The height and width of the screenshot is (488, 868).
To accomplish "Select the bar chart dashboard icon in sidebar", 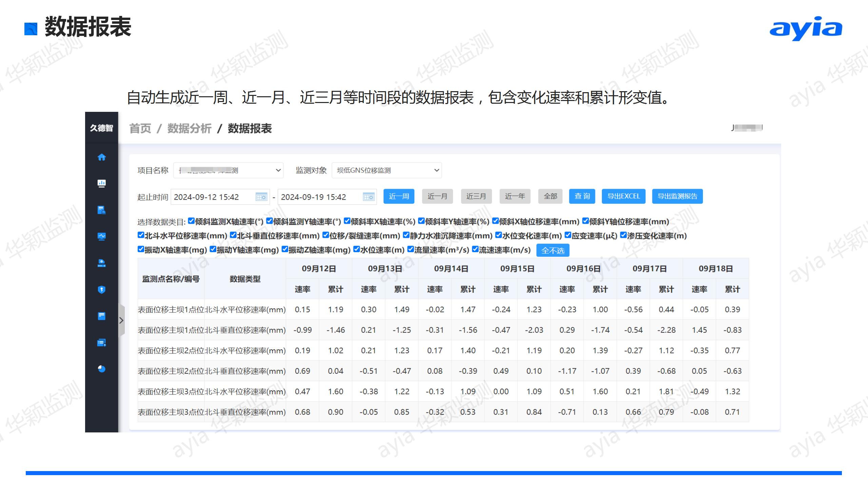I will 102,183.
